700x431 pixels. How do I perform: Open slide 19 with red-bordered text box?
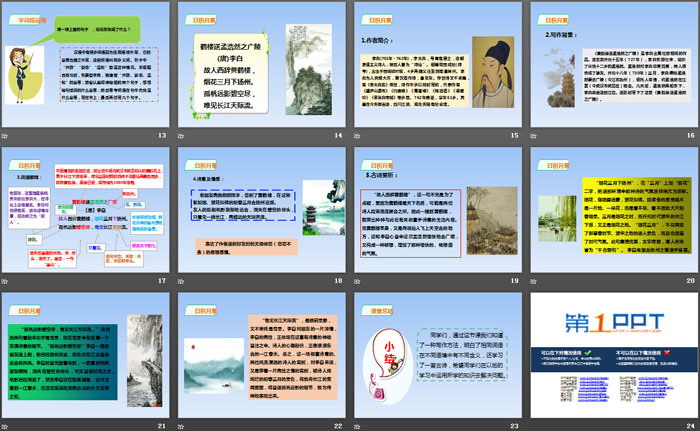coord(438,210)
